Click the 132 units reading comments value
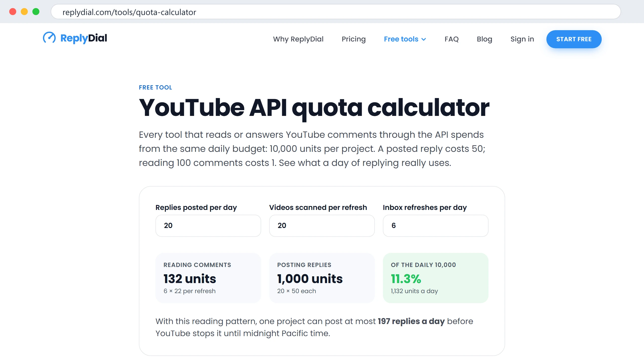The width and height of the screenshot is (644, 360). click(x=190, y=279)
